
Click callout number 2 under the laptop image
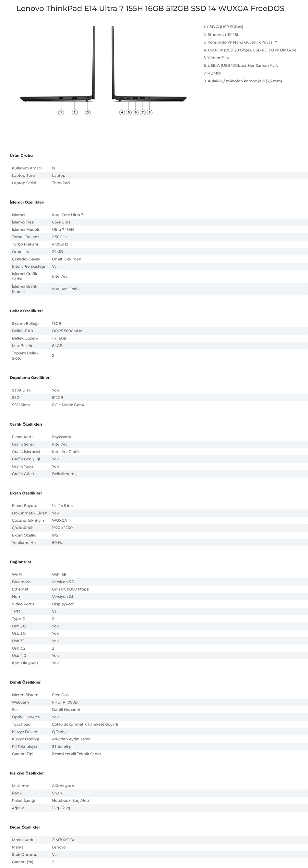75,112
